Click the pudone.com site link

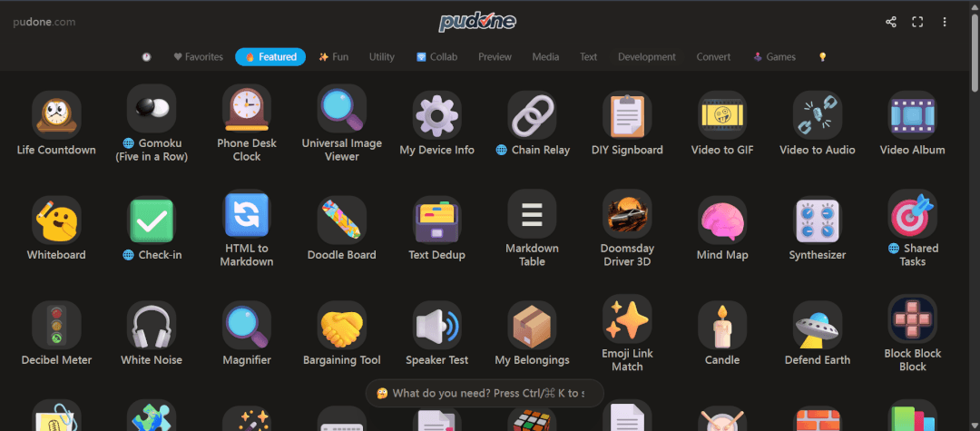click(x=44, y=22)
